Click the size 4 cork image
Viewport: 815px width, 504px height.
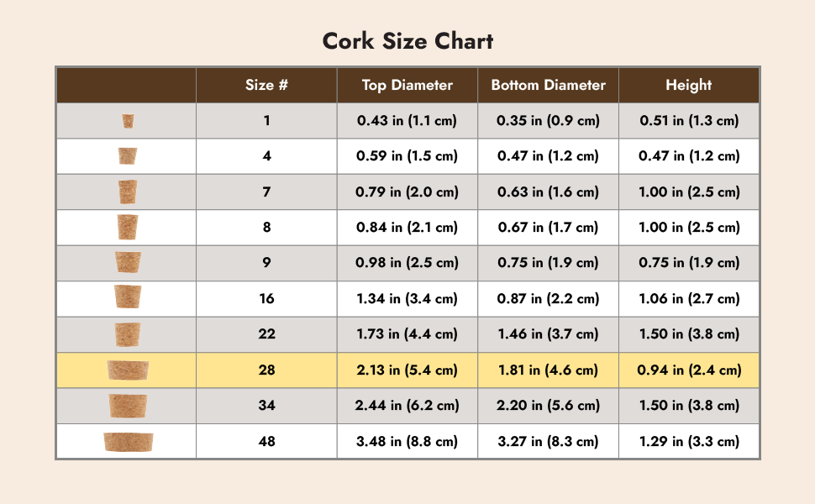coord(128,156)
